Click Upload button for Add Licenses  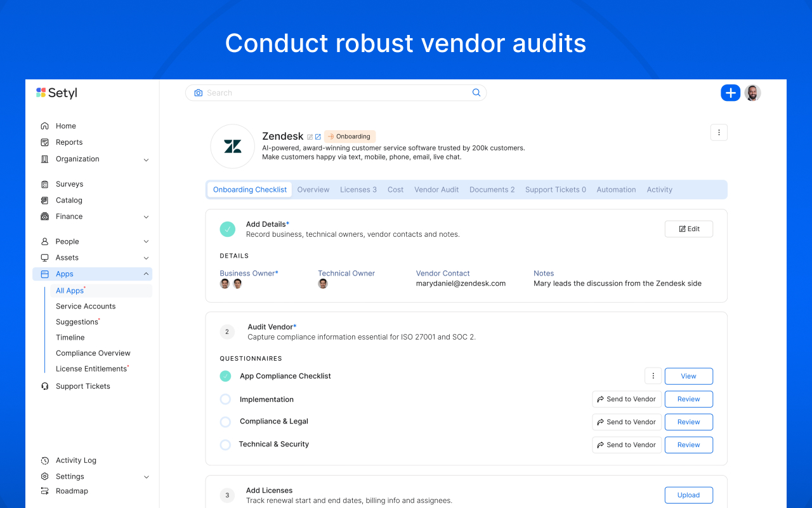point(689,495)
